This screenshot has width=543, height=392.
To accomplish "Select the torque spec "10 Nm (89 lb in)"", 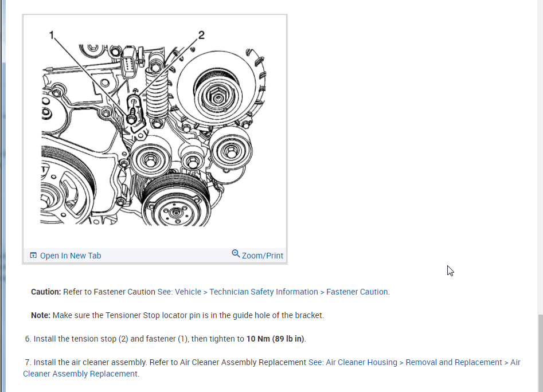I will point(276,339).
